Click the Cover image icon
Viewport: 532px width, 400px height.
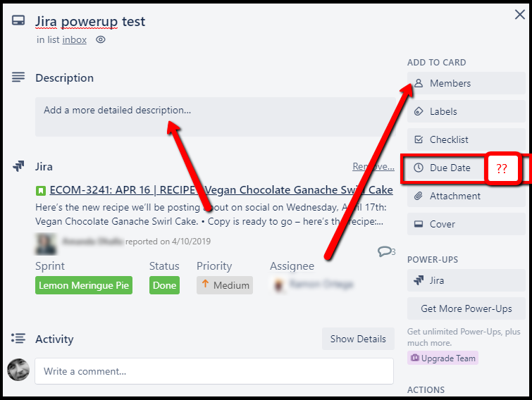(419, 224)
